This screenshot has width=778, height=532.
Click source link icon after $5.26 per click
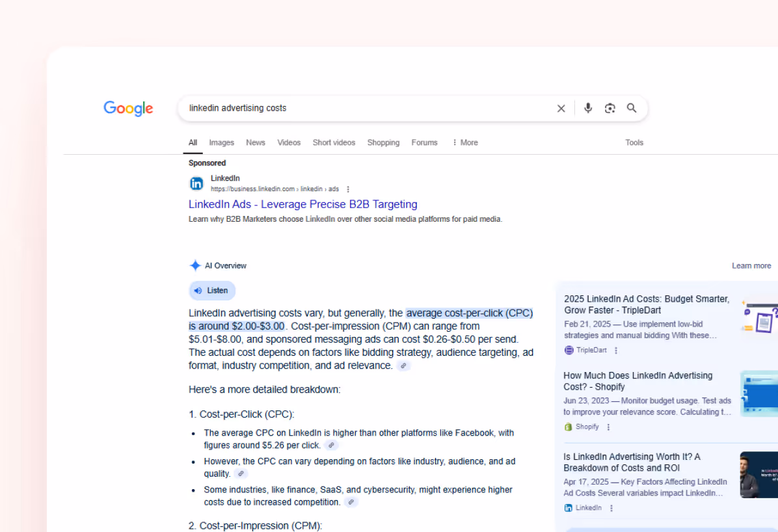tap(331, 445)
